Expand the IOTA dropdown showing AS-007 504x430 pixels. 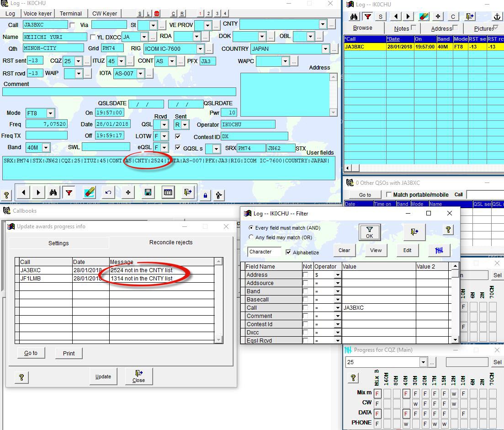(140, 74)
